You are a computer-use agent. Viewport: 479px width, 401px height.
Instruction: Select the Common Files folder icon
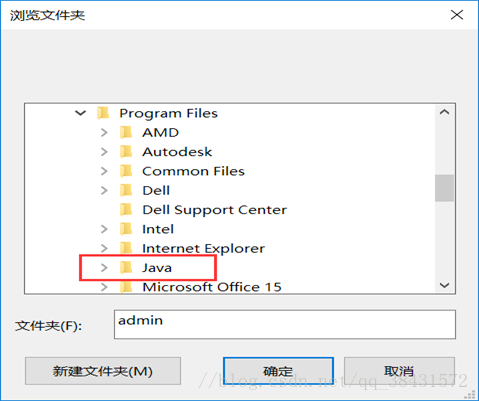[126, 171]
